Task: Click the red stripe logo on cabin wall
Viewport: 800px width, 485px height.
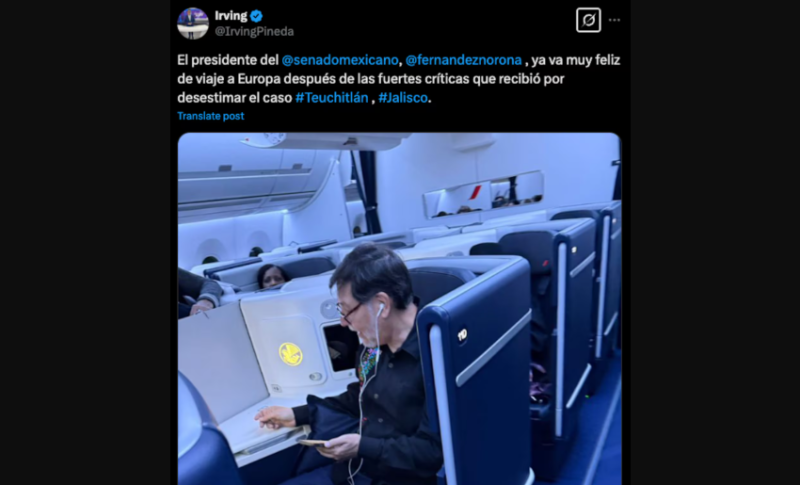Action: point(476,192)
